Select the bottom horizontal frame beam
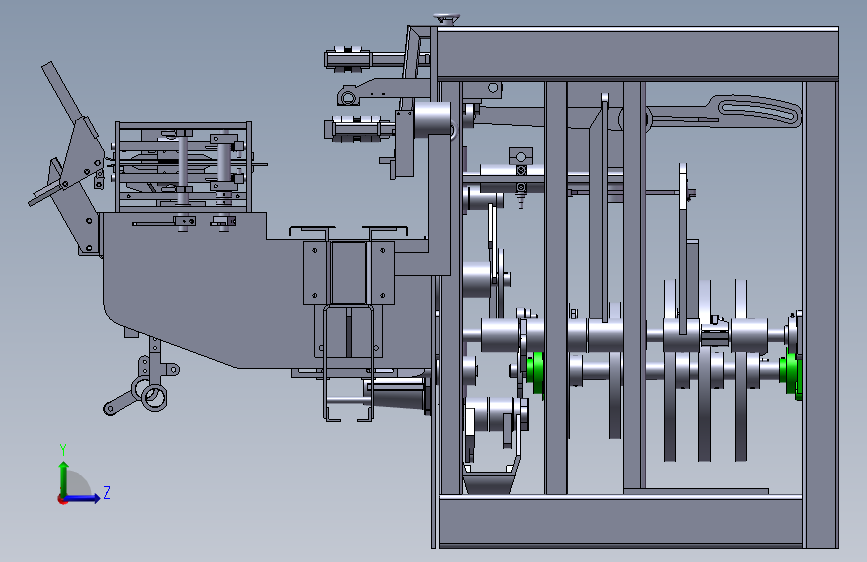Viewport: 867px width, 562px height. [x=620, y=521]
